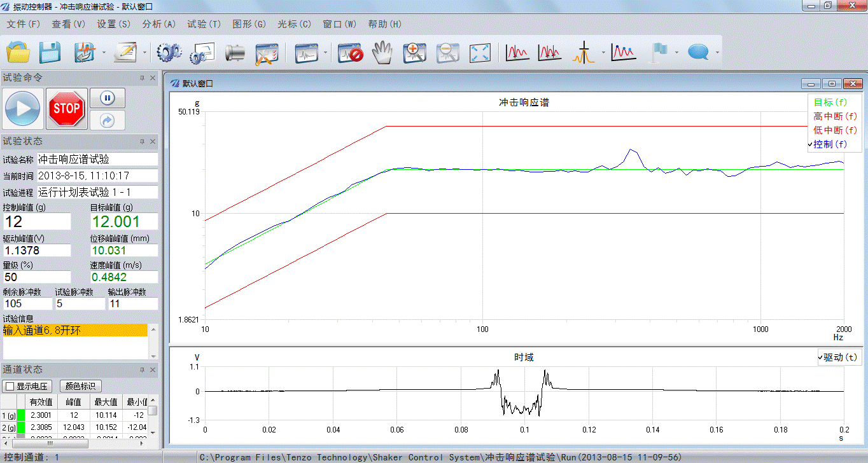Click the 试验名称 field 冲击响应谱试验
This screenshot has height=463, width=868.
(97, 159)
